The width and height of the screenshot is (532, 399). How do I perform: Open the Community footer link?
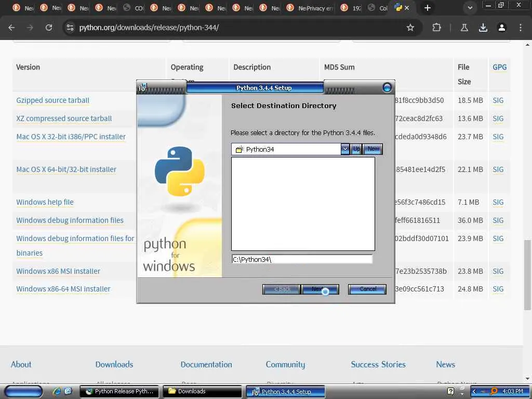click(x=285, y=365)
